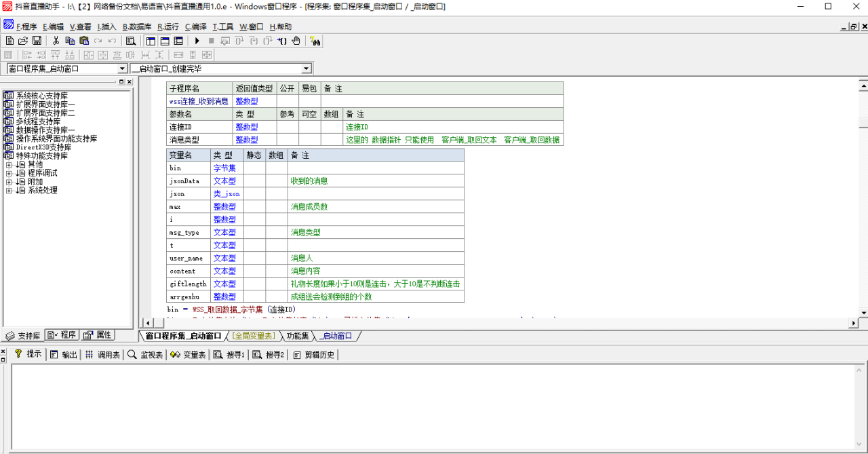Open the 窗口程序集_启动窗口 dropdown

[x=123, y=69]
